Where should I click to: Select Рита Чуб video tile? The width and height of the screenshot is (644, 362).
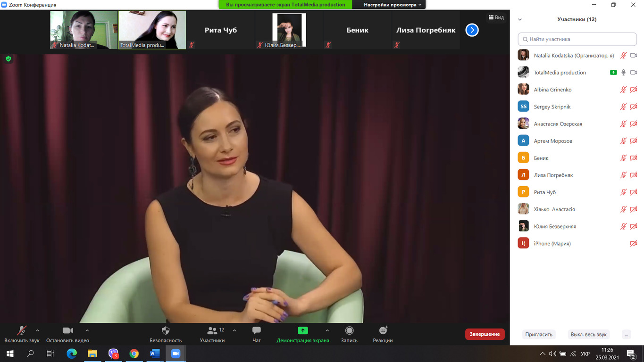[220, 30]
